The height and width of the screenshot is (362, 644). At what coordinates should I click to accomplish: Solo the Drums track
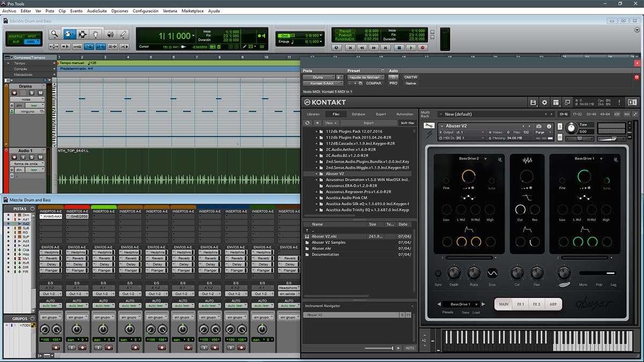(x=32, y=93)
